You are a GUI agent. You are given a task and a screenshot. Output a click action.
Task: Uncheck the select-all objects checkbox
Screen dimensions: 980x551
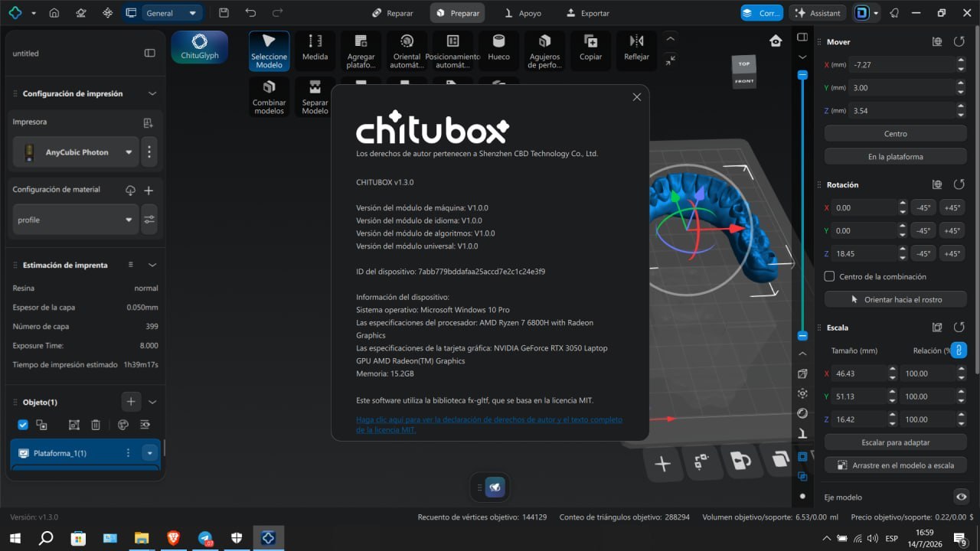tap(23, 425)
